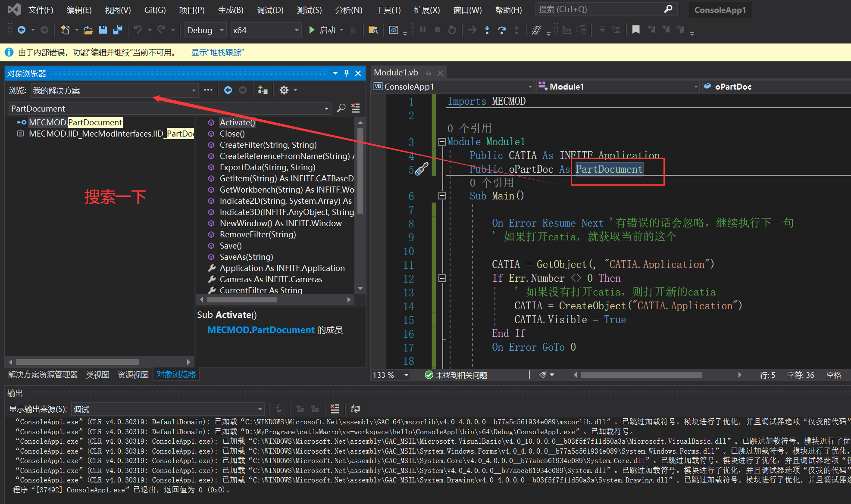Image resolution: width=851 pixels, height=504 pixels.
Task: Click the open file folder icon
Action: pyautogui.click(x=88, y=30)
